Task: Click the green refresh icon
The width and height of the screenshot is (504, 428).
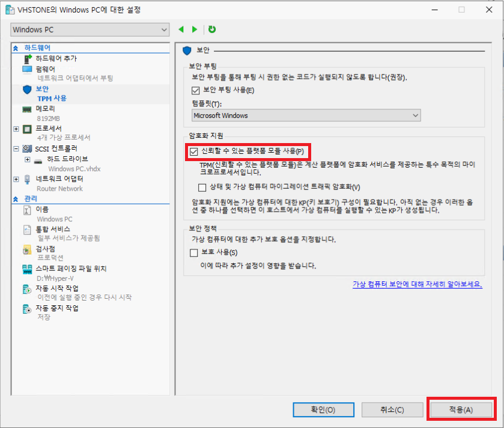Action: coord(212,29)
